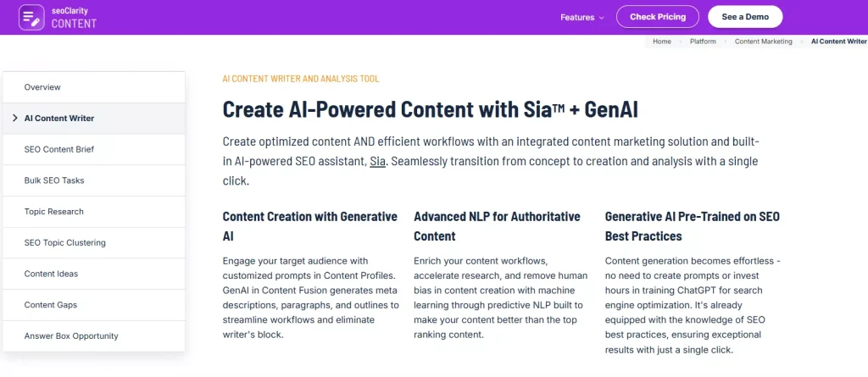Click the Features chevron arrow

[x=602, y=18]
